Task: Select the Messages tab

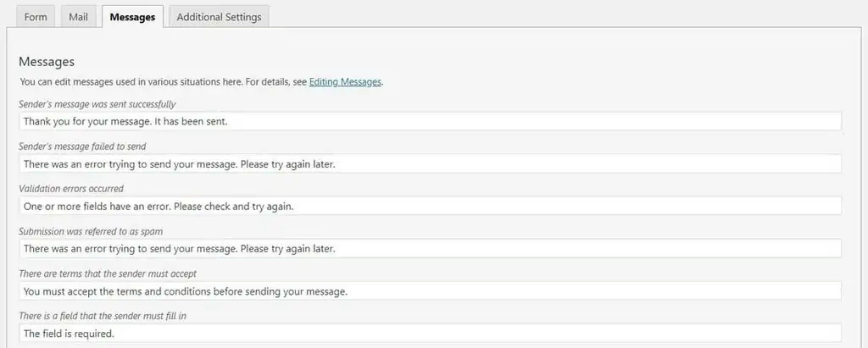Action: pyautogui.click(x=132, y=17)
